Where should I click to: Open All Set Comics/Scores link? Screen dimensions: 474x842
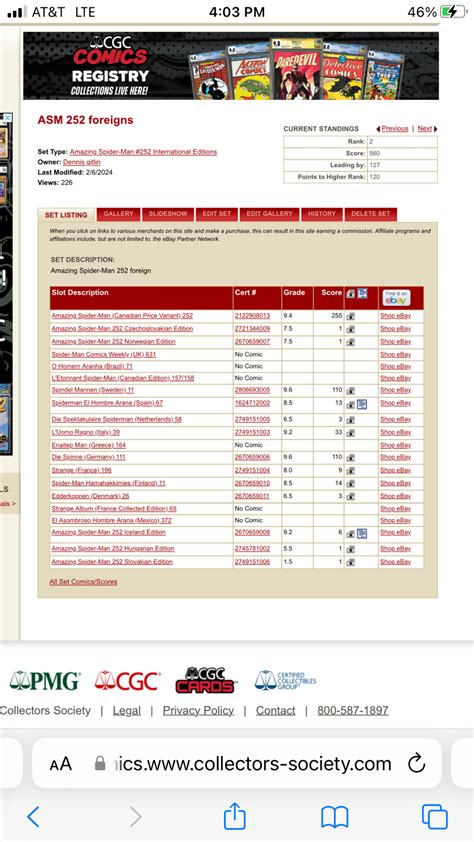click(x=83, y=582)
